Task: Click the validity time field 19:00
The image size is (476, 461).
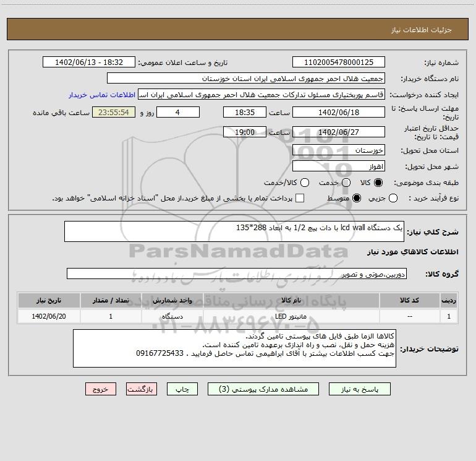Action: pos(245,132)
